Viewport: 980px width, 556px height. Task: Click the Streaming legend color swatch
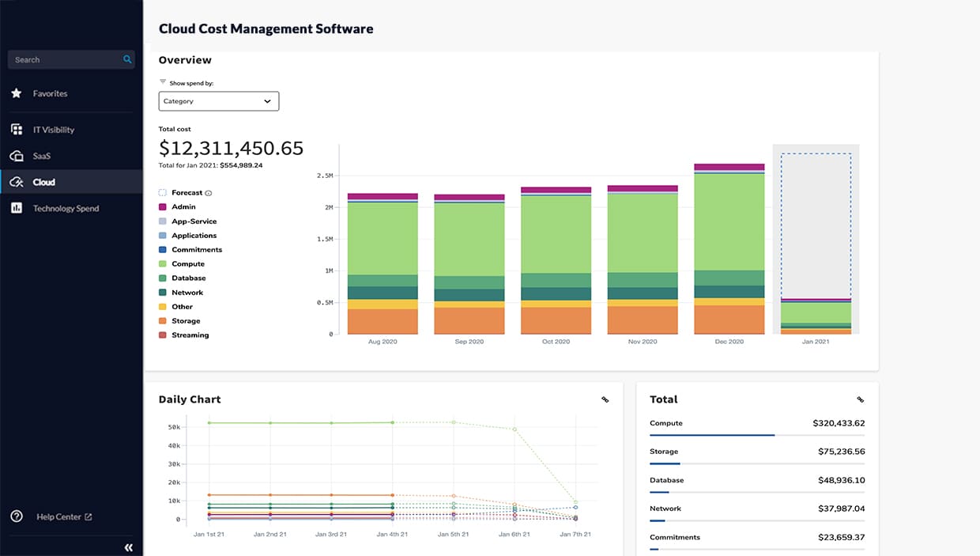[163, 335]
